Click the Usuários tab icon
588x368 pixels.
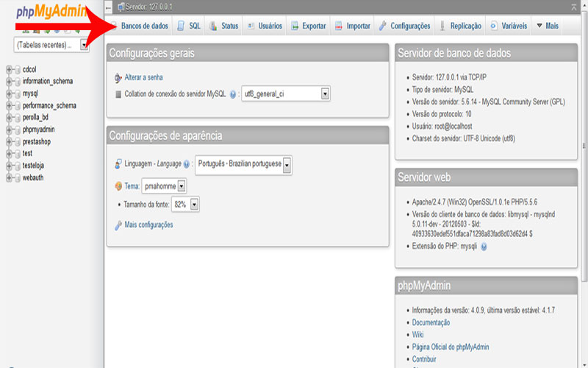(x=251, y=26)
